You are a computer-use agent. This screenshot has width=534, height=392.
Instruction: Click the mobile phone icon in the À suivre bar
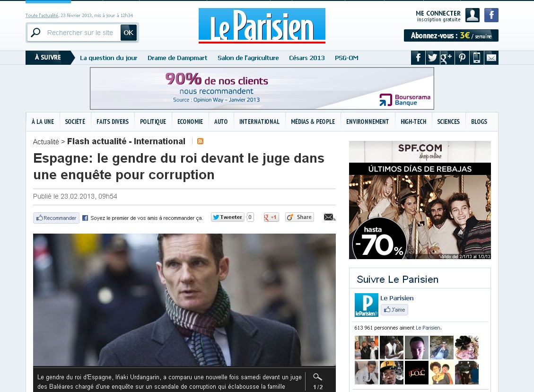coord(476,58)
